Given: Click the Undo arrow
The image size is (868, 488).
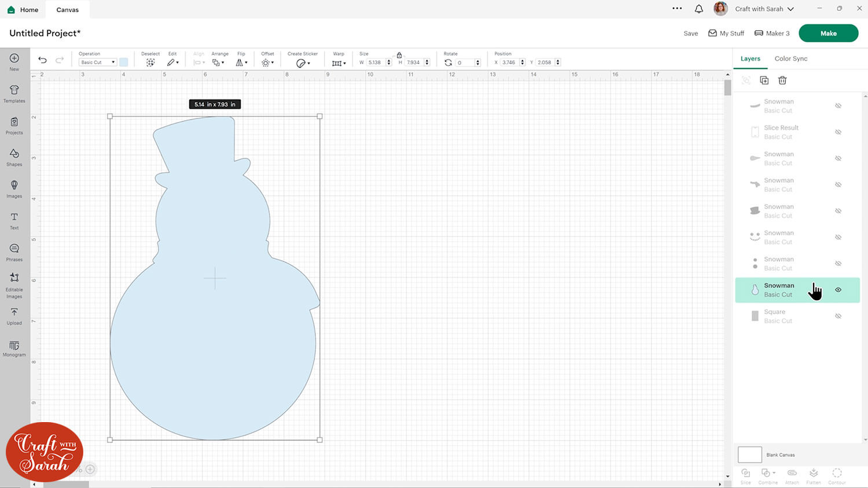Looking at the screenshot, I should [42, 60].
